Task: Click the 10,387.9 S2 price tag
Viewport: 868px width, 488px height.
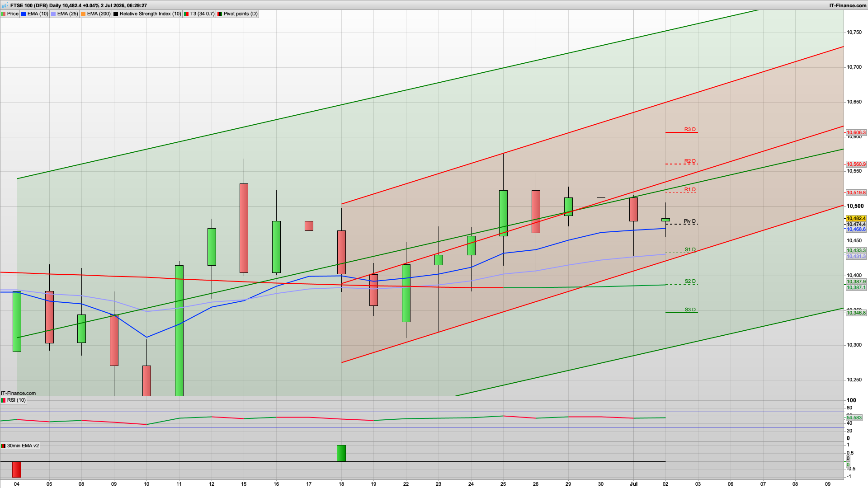Action: pos(856,282)
